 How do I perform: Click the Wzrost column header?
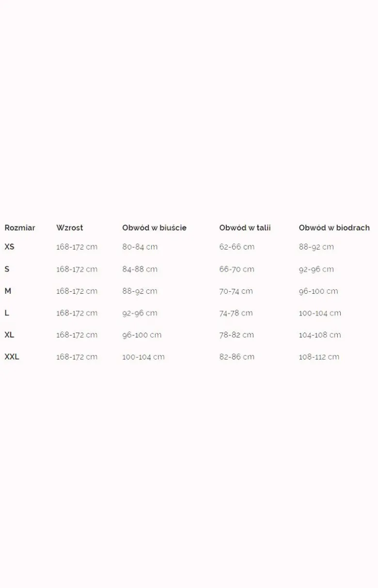pos(69,228)
